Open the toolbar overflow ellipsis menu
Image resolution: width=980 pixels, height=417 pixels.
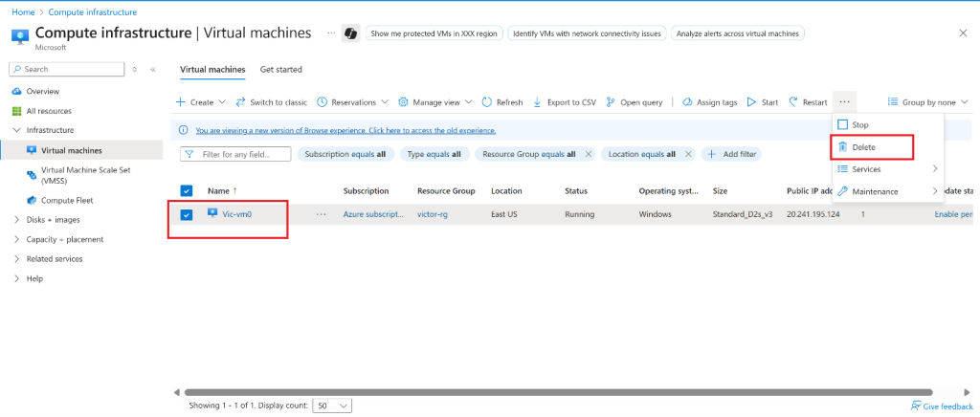[844, 101]
